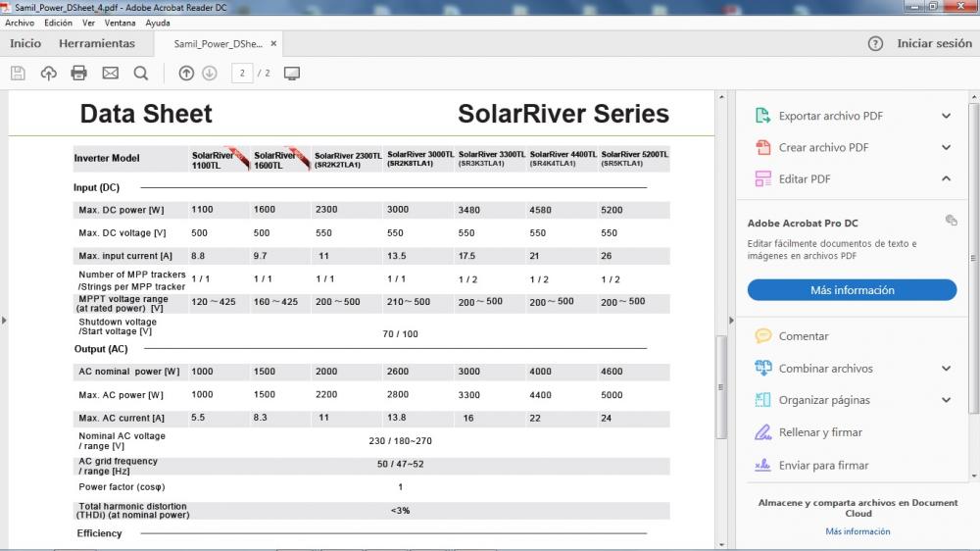Click document vertical scrollbar thumb

[x=721, y=388]
